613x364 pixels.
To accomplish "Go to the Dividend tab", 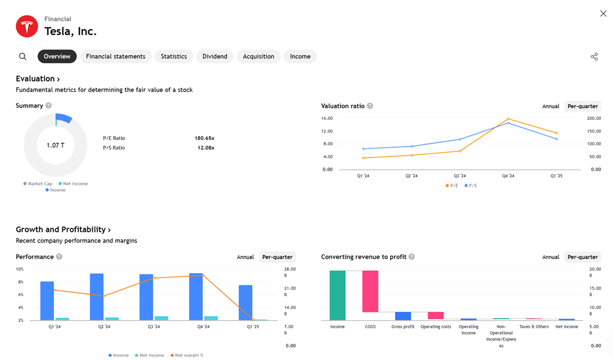I will click(214, 56).
